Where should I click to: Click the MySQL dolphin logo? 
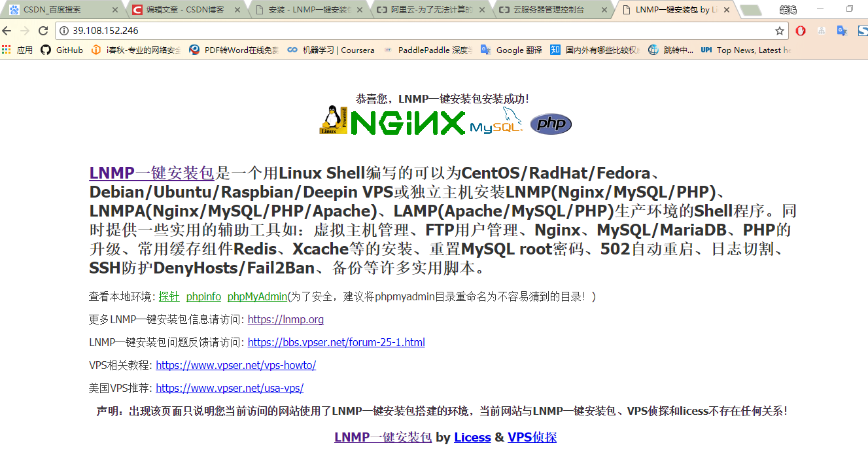(496, 122)
